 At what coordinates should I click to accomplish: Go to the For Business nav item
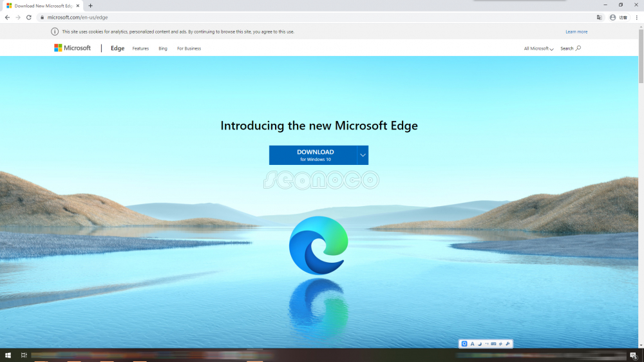click(189, 48)
